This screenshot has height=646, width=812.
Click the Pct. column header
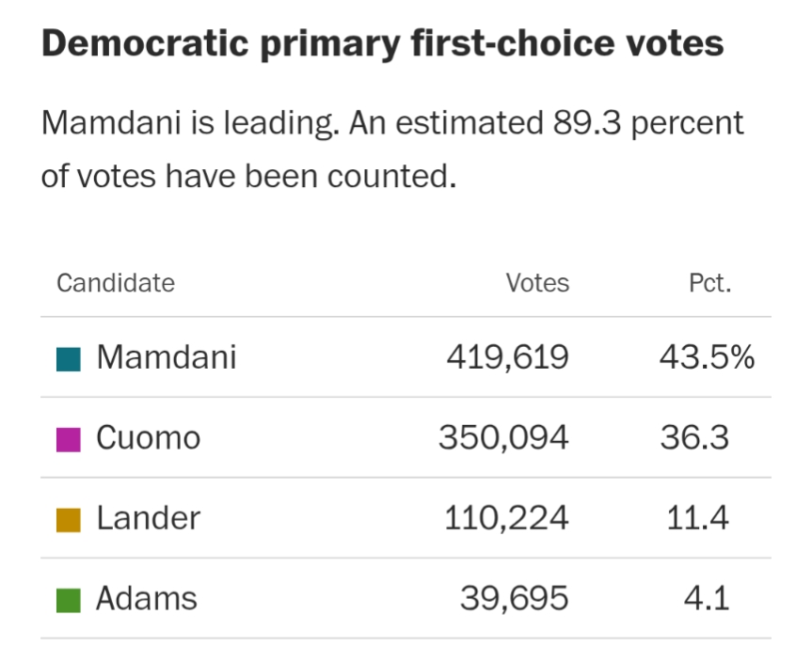pos(709,283)
